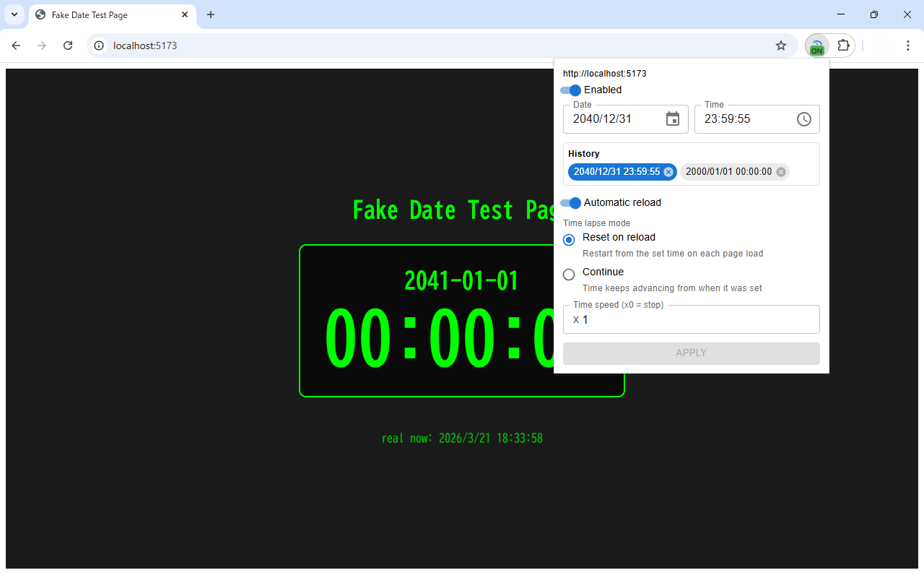Screen dimensions: 924x578
Task: Open the Chrome three-dot menu
Action: pos(908,46)
